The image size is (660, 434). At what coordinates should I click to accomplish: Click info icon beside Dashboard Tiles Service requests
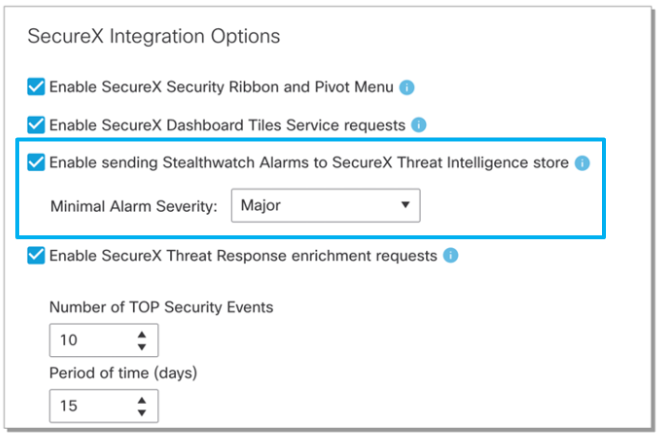point(419,125)
